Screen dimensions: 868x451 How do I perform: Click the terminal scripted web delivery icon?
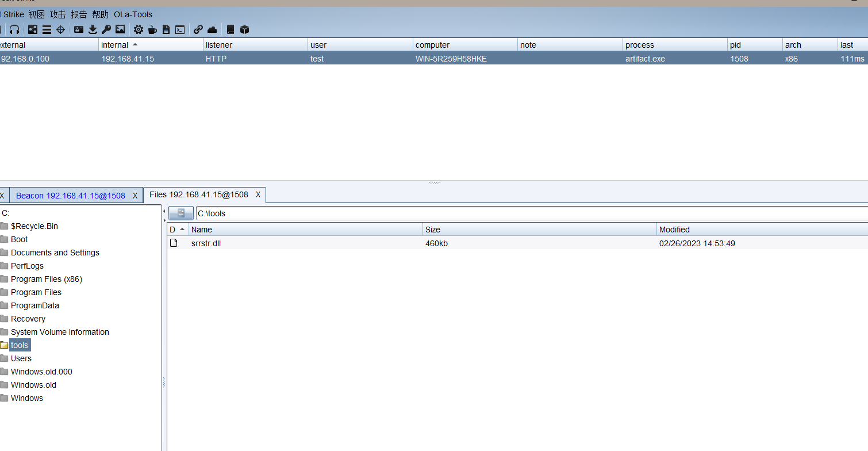[180, 29]
